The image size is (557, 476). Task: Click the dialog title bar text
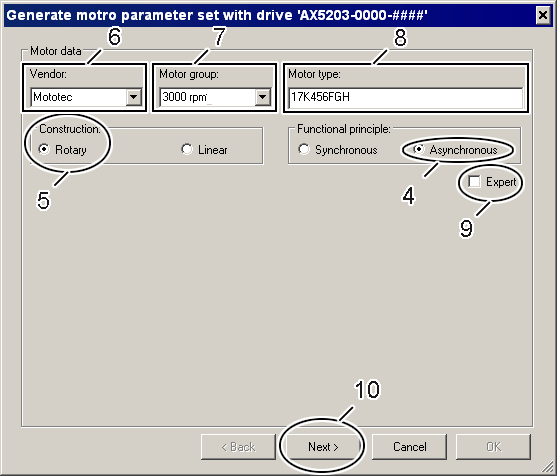pyautogui.click(x=217, y=15)
